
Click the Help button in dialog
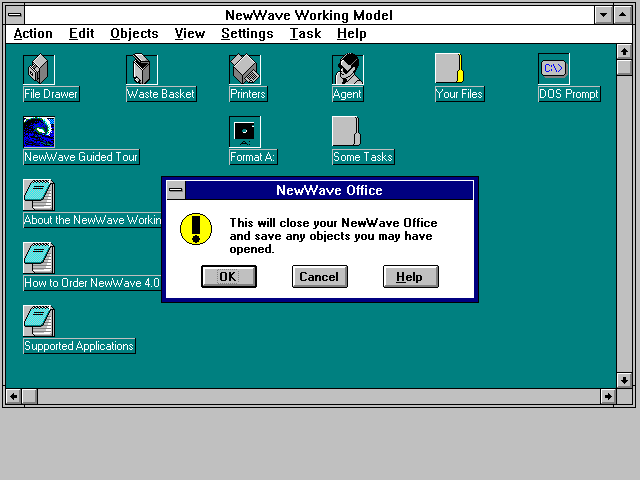point(410,277)
